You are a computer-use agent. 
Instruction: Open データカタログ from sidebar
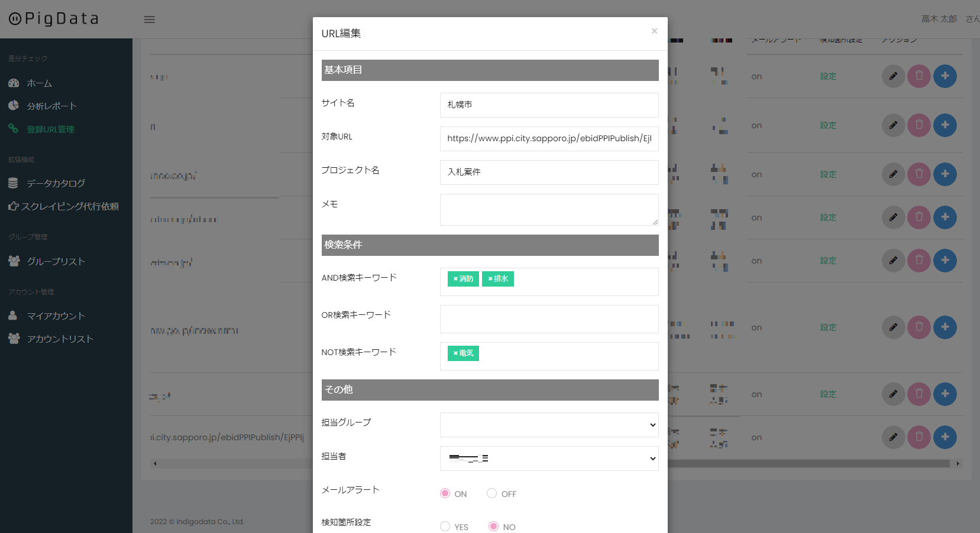click(x=56, y=183)
